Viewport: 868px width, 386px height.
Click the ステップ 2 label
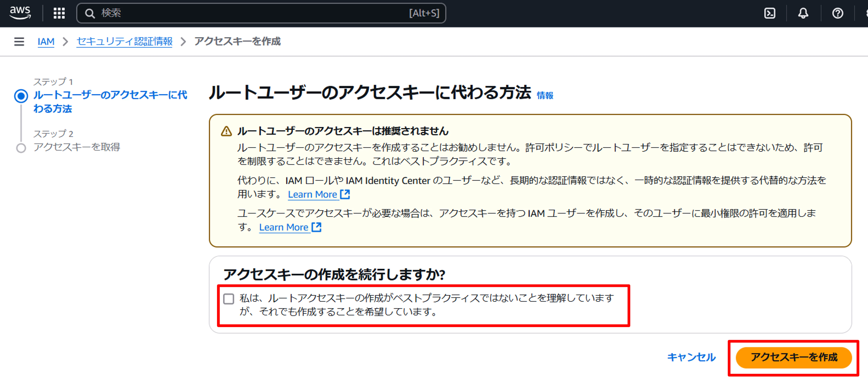point(53,134)
